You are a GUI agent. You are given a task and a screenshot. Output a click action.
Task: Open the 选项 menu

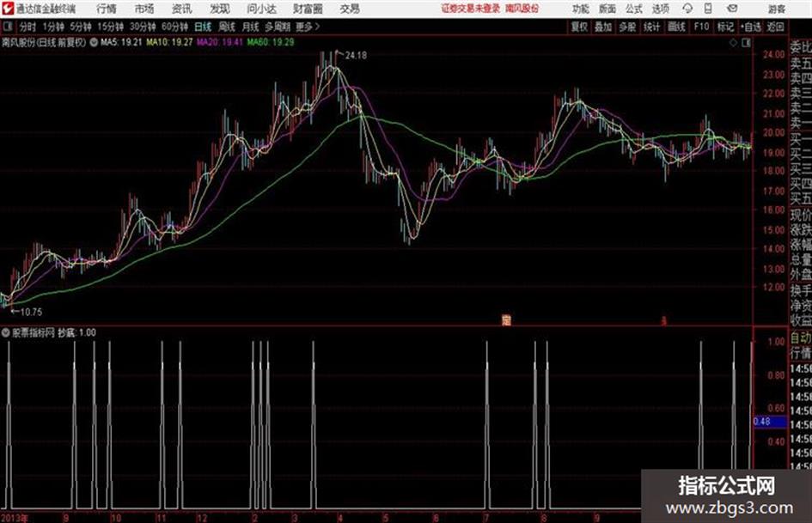[x=660, y=9]
